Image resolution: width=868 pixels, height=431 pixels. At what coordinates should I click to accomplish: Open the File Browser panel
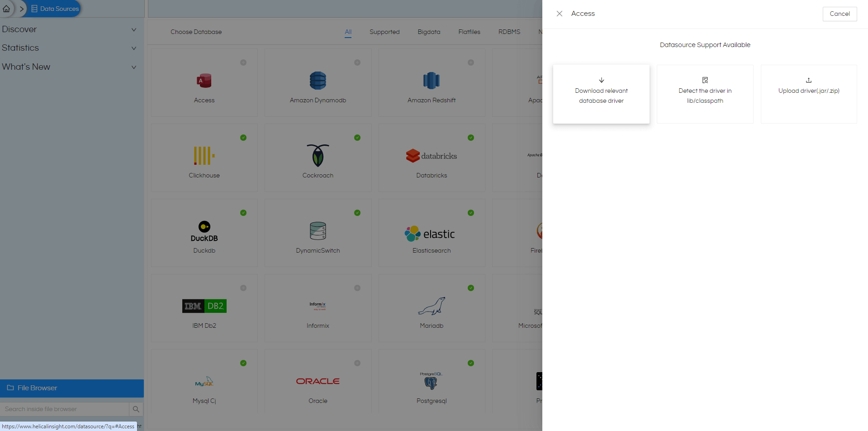pos(72,388)
